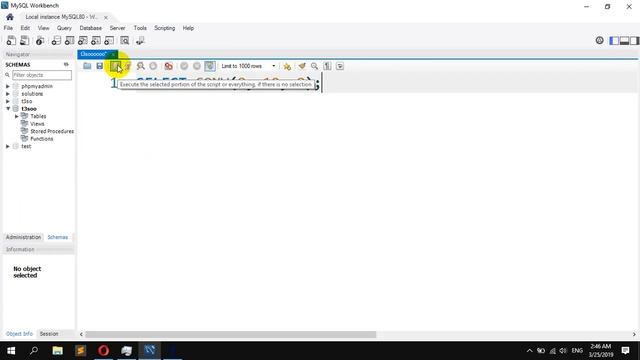
Task: Open Opera browser from the taskbar
Action: click(x=103, y=351)
